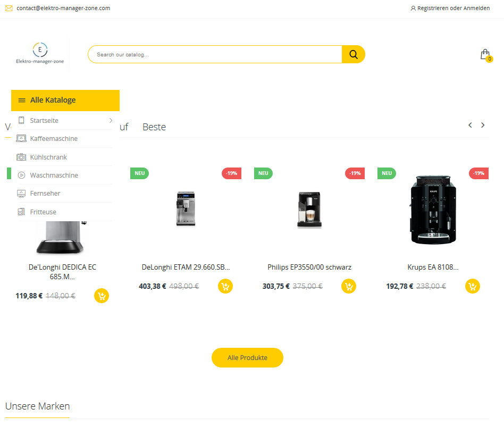Click the Elektro-manager-zone logo
This screenshot has width=504, height=426.
[x=40, y=53]
